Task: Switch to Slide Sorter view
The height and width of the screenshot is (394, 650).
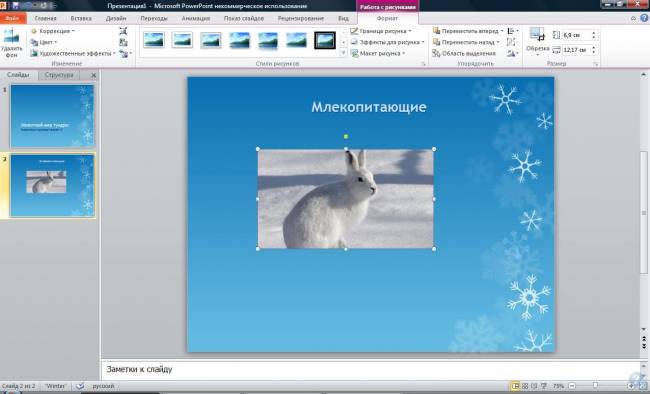Action: point(525,386)
